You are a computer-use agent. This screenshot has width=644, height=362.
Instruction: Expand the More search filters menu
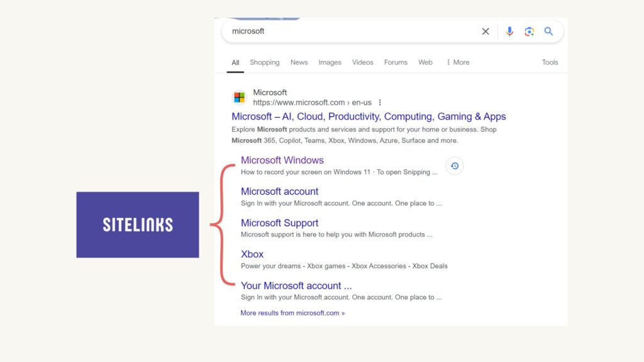point(458,62)
